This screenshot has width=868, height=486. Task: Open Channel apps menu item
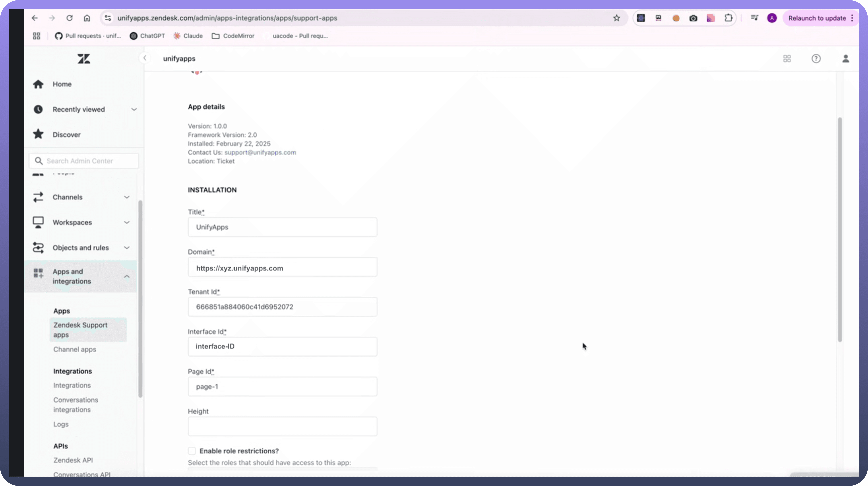point(75,350)
